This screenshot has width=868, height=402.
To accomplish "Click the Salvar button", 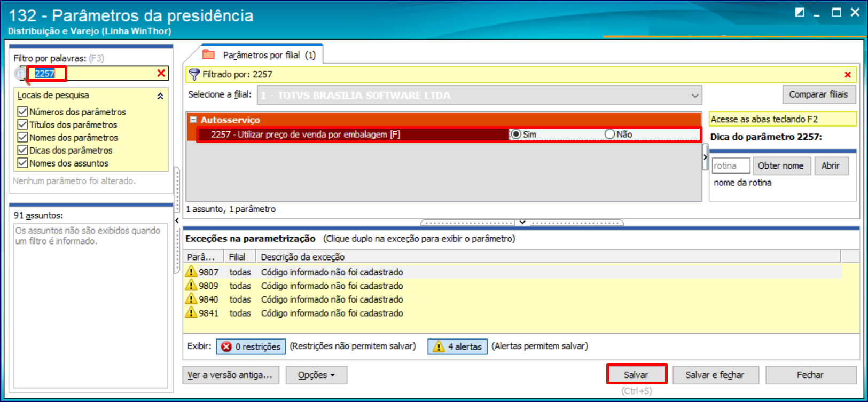I will tap(636, 375).
